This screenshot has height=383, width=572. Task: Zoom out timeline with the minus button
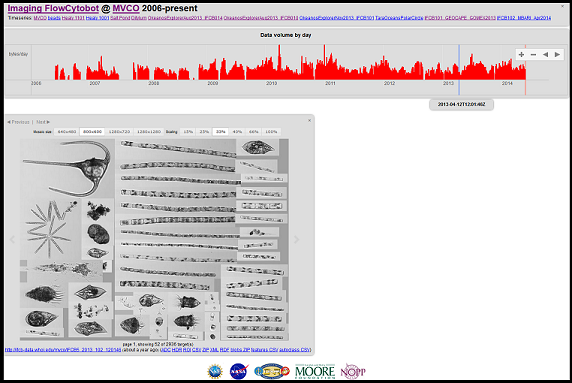pos(533,55)
